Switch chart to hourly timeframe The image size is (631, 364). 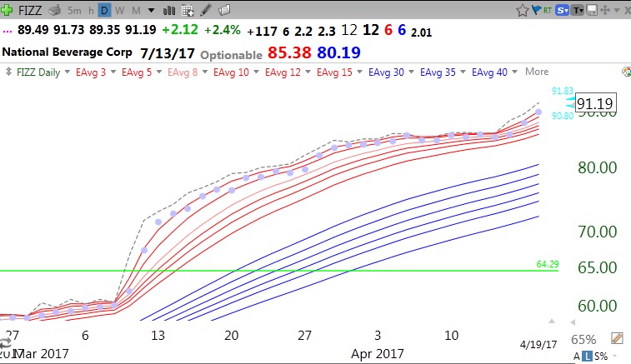pyautogui.click(x=91, y=11)
